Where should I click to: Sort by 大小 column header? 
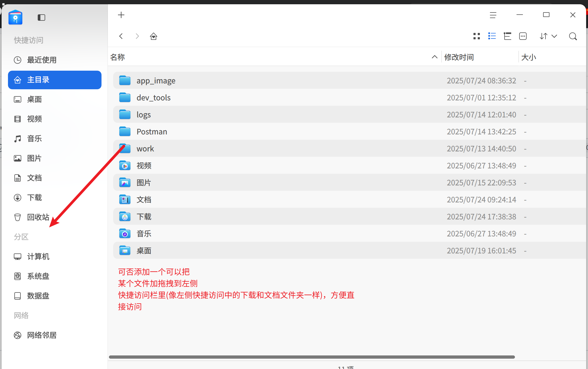click(x=552, y=57)
